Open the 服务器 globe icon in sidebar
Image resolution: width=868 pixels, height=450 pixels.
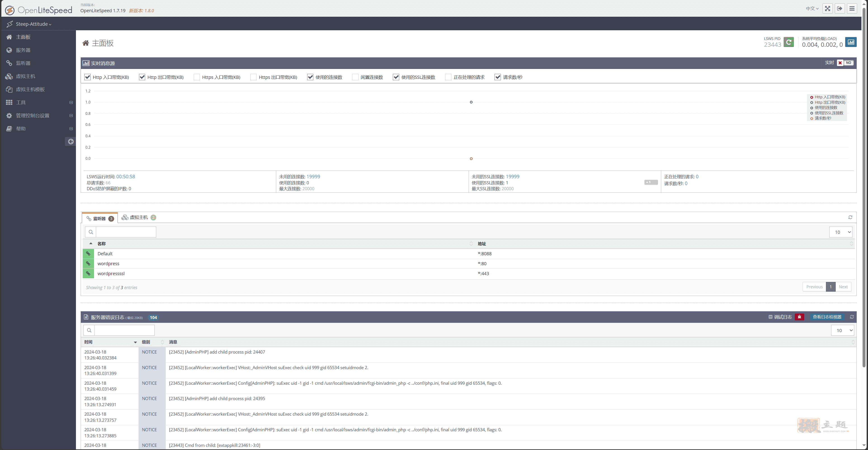[9, 50]
